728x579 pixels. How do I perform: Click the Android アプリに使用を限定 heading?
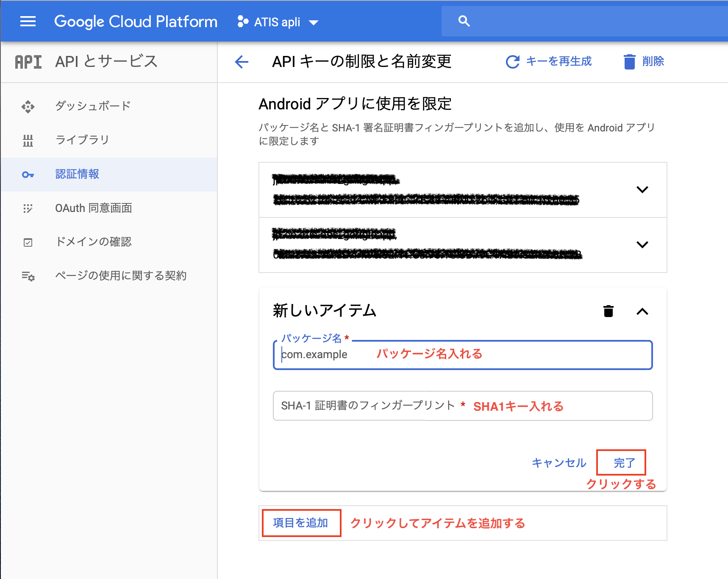355,104
